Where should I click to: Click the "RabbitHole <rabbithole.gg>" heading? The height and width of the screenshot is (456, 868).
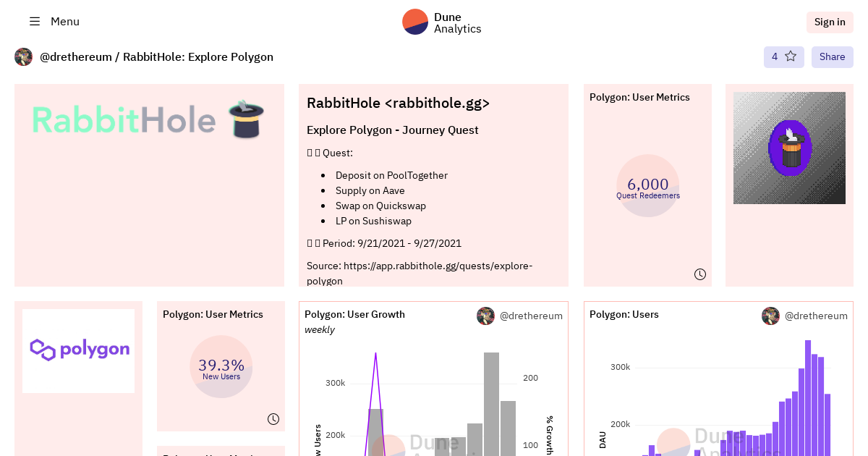399,104
